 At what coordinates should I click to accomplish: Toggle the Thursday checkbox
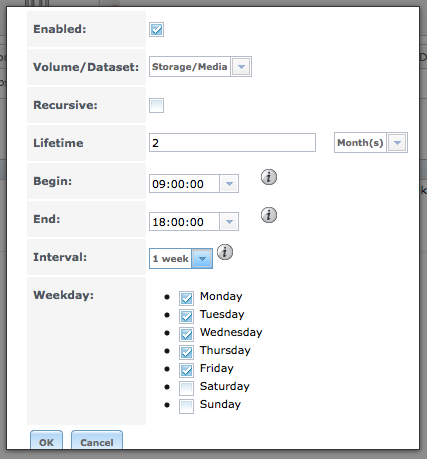(x=186, y=352)
